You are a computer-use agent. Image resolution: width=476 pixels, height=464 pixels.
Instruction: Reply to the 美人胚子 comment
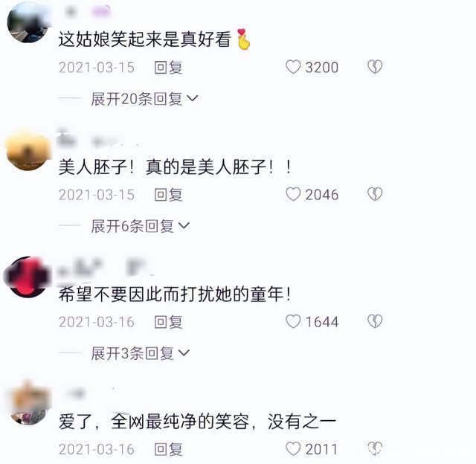point(168,195)
